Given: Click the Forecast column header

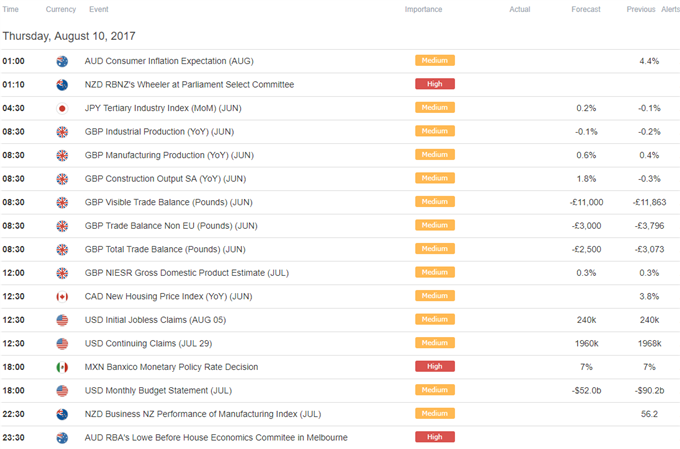Looking at the screenshot, I should click(x=586, y=9).
